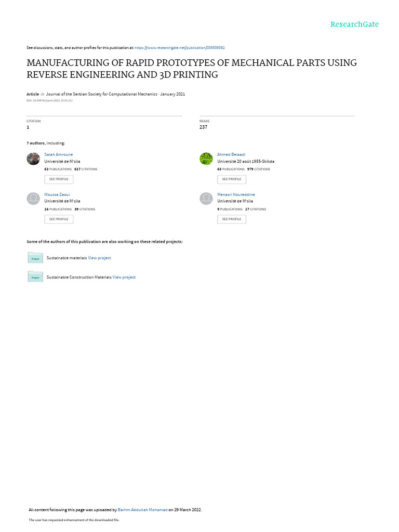
Task: Click the Sustainable materials project icon
Action: (35, 258)
